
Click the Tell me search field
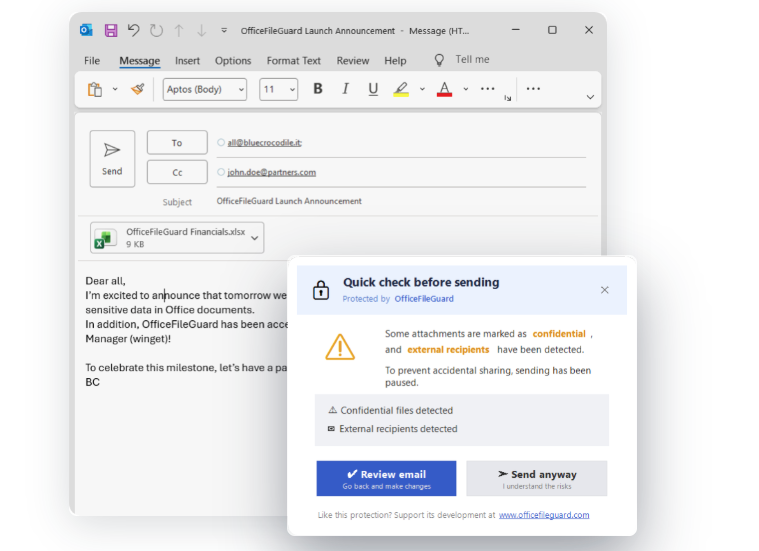[x=472, y=60]
